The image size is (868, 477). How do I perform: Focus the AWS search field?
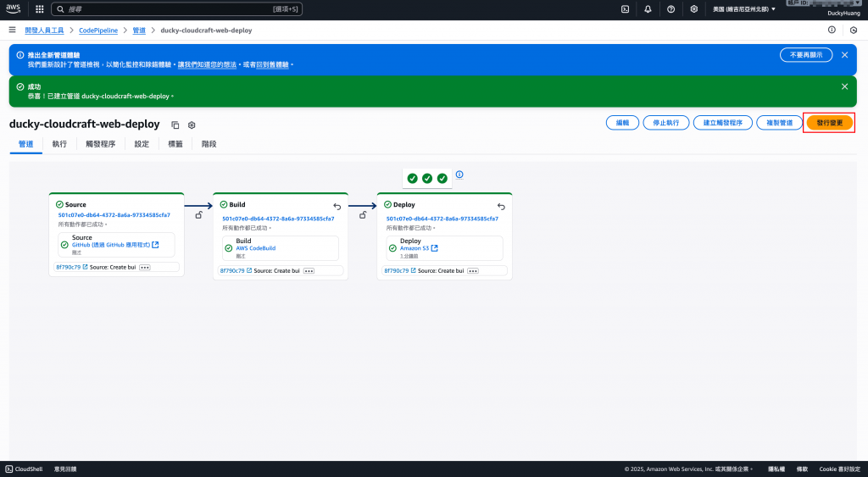click(x=176, y=8)
